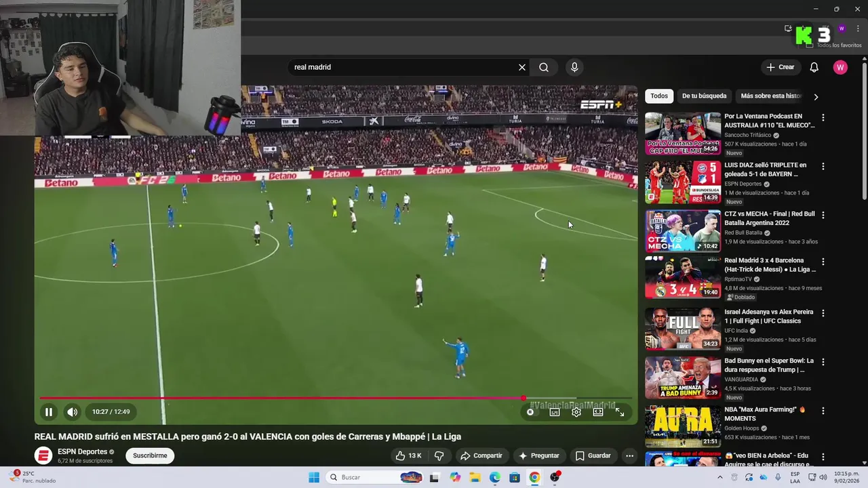Open Por La Ventana Podcast thumbnail
Image resolution: width=868 pixels, height=488 pixels.
pyautogui.click(x=683, y=134)
